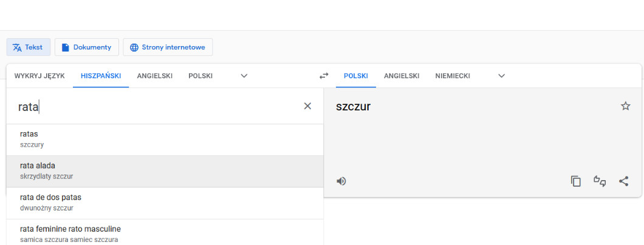Viewport: 644px width, 245px height.
Task: Clear the source text with X
Action: coord(307,106)
